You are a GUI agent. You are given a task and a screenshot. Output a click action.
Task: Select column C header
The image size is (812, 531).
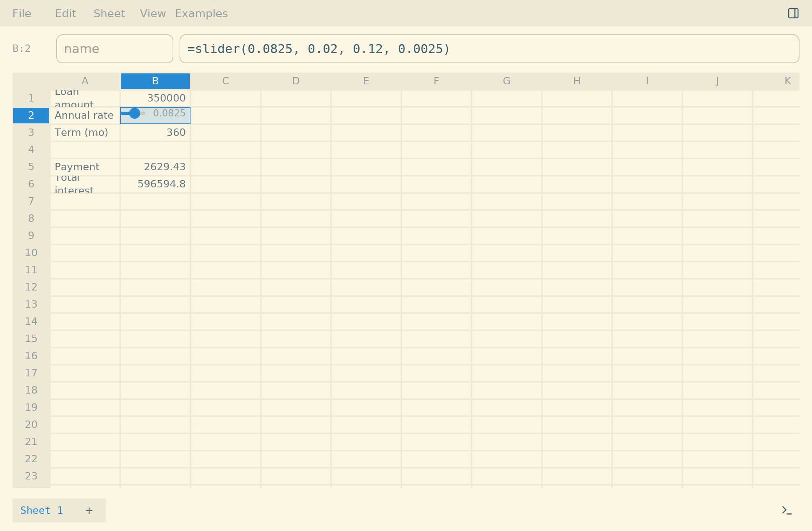226,81
